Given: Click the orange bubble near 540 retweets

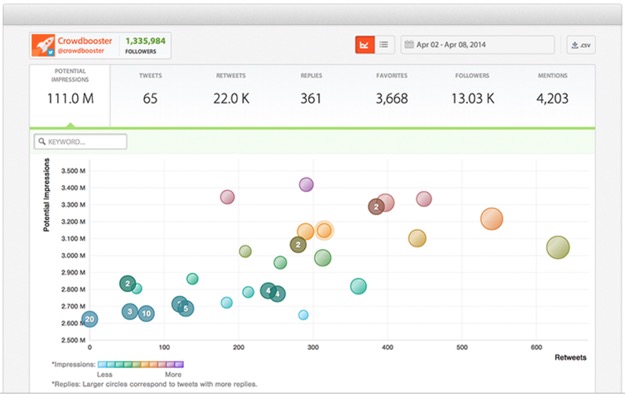Looking at the screenshot, I should [491, 219].
